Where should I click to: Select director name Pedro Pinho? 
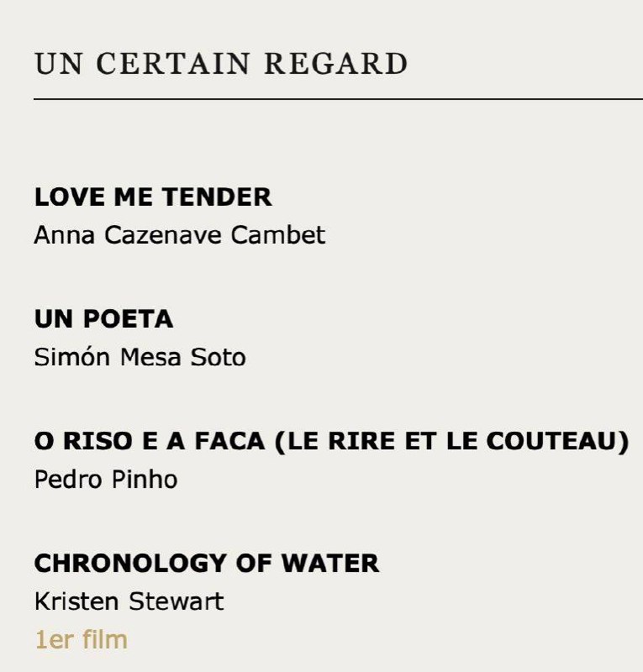coord(106,479)
